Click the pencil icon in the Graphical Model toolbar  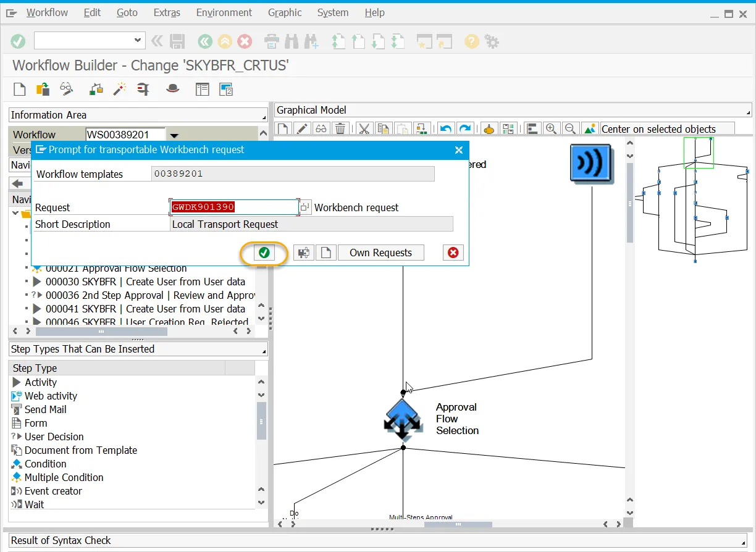point(302,128)
